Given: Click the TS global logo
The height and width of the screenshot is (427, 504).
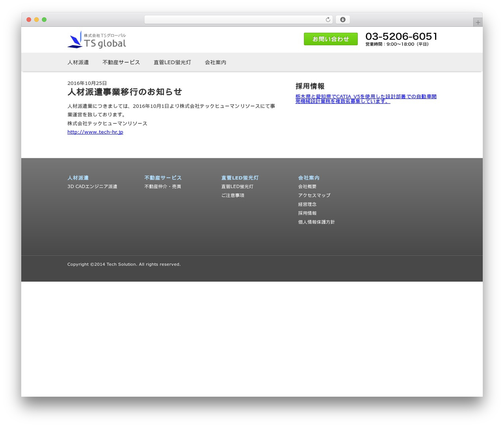Looking at the screenshot, I should click(97, 40).
